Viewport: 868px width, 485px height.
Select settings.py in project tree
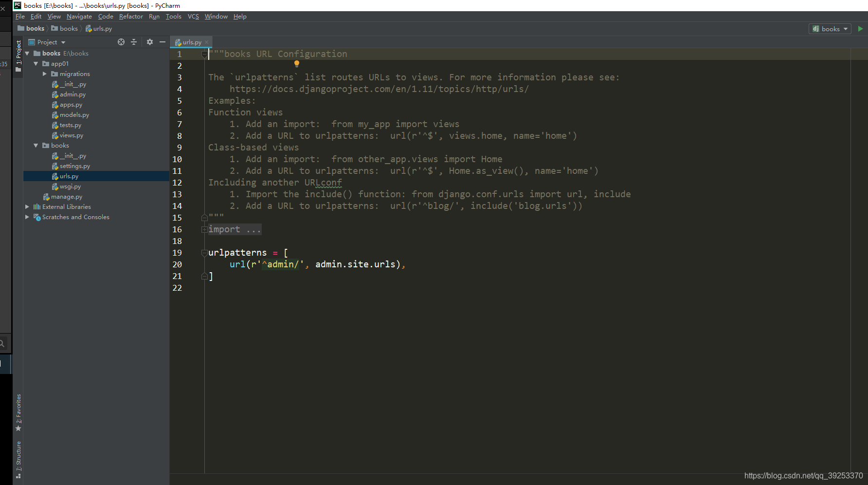point(75,166)
